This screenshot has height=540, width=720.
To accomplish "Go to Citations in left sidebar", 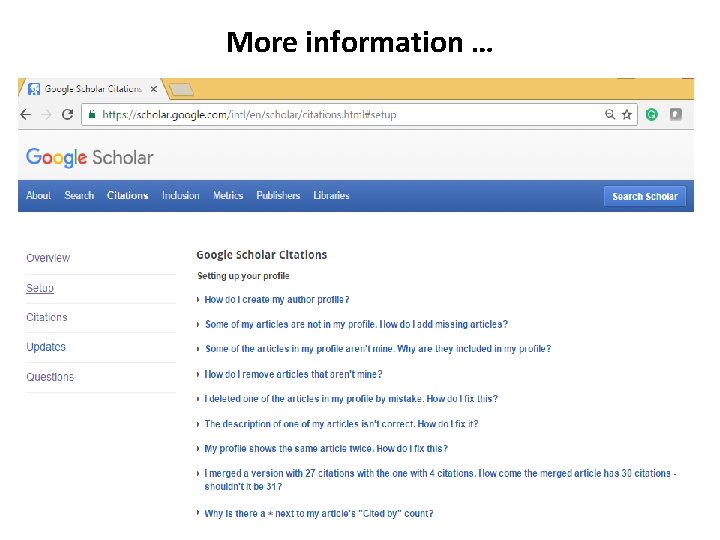I will coord(47,317).
